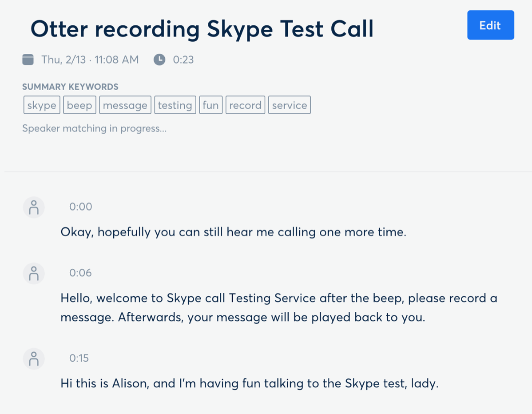The width and height of the screenshot is (532, 414).
Task: Click the "record" keyword tag
Action: (x=245, y=105)
